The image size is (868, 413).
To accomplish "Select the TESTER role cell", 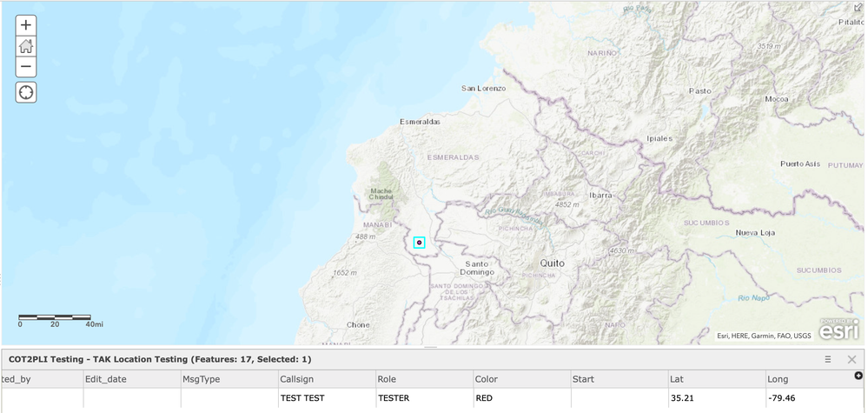I will [x=425, y=397].
